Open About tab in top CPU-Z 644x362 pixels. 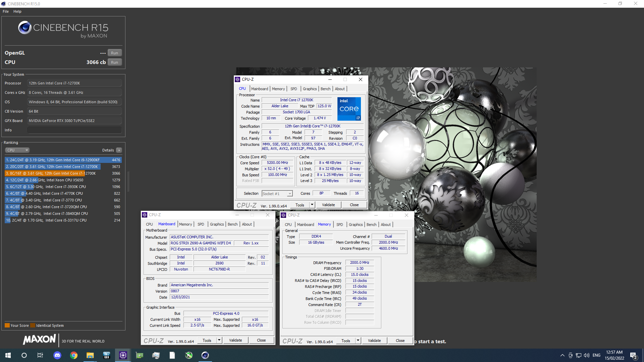coord(340,89)
